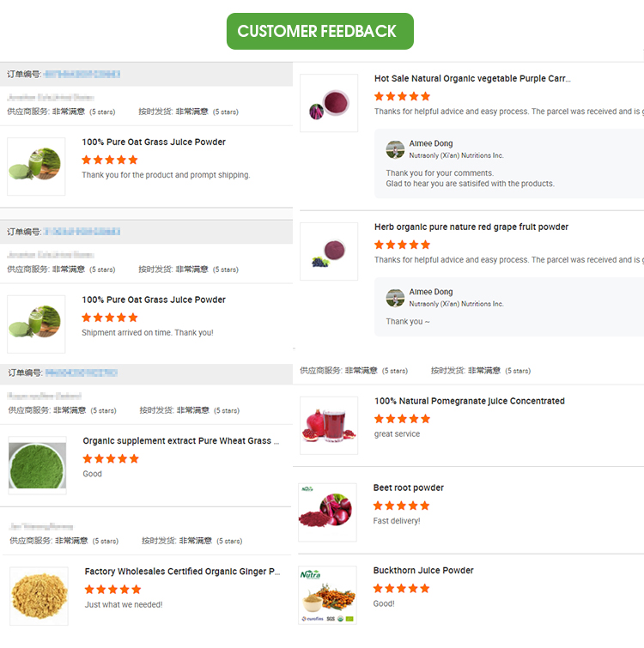The image size is (644, 648).
Task: Click Aimee Dong's avatar in 'Thank you ~' reply
Action: (395, 298)
